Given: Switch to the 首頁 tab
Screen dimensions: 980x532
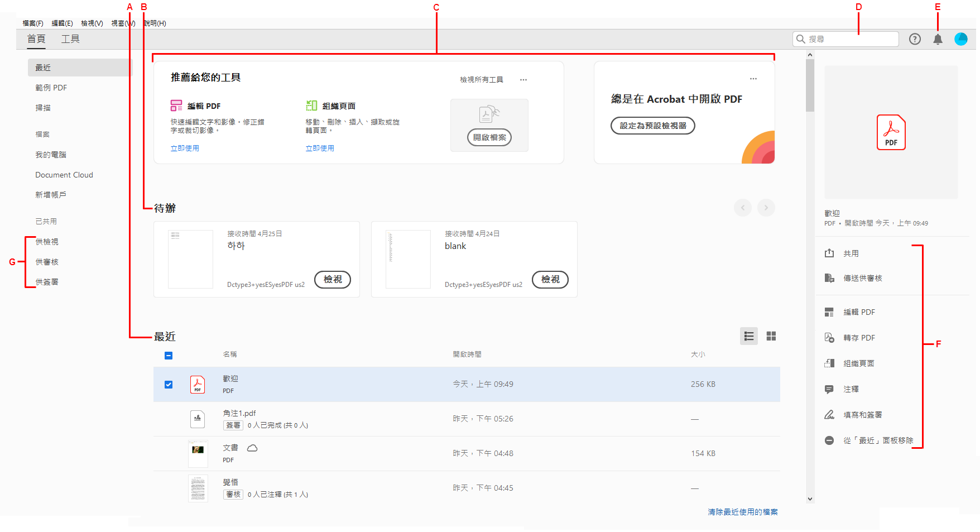Looking at the screenshot, I should coord(36,39).
